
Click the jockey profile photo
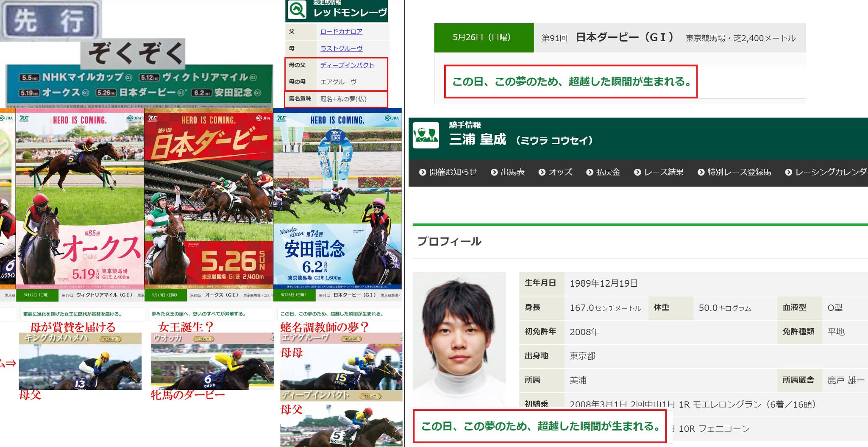[459, 339]
